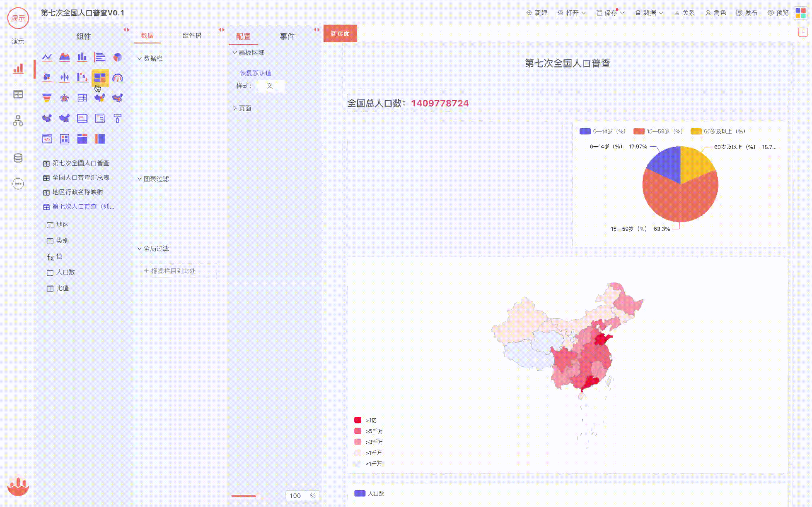Viewport: 812px width, 507px height.
Task: Click the horizontal bar chart component icon
Action: (100, 57)
